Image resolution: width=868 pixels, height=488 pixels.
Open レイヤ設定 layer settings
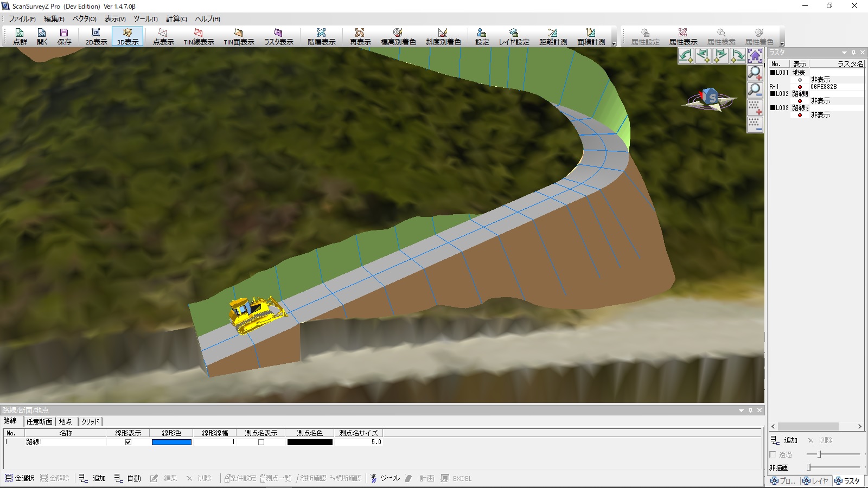coord(514,36)
